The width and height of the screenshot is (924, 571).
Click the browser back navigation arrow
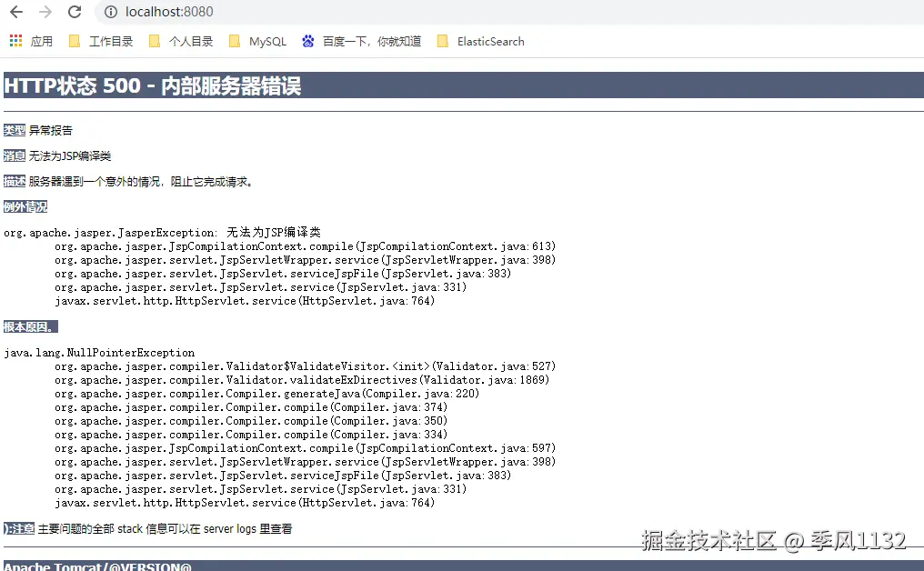(16, 12)
